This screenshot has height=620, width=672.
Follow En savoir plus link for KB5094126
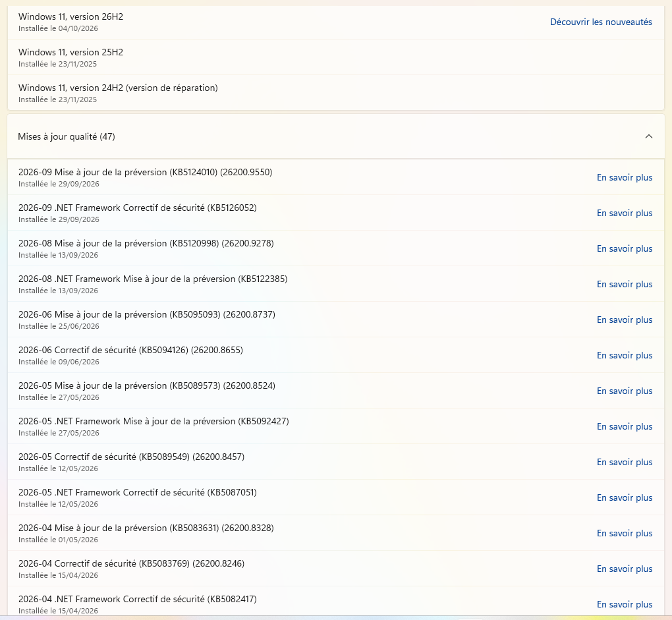(x=625, y=355)
